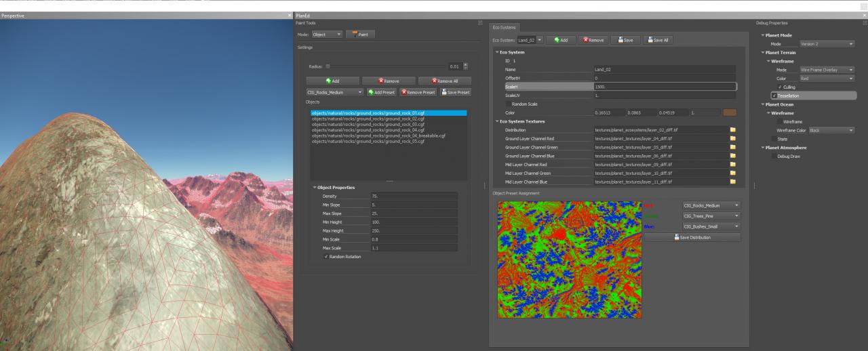Open the Red channel preset dropdown
868x351 pixels.
point(711,205)
